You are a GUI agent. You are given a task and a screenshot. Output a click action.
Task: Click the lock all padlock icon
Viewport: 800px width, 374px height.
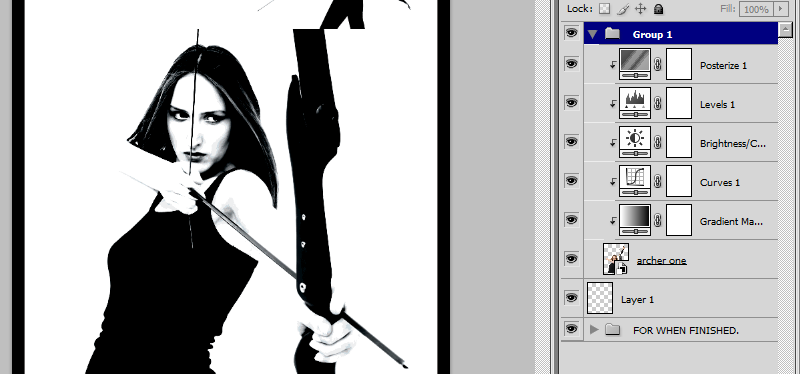tap(659, 9)
